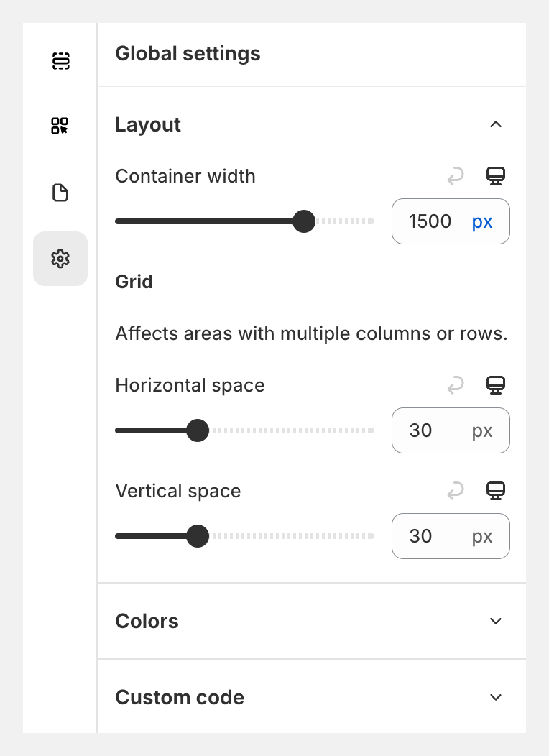Open the Pages panel in the sidebar

[x=60, y=193]
